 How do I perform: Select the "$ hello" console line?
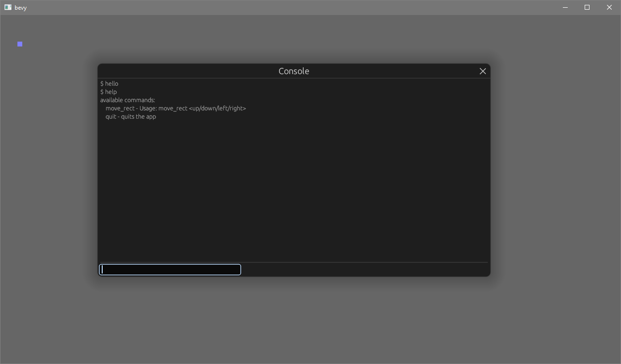[109, 84]
